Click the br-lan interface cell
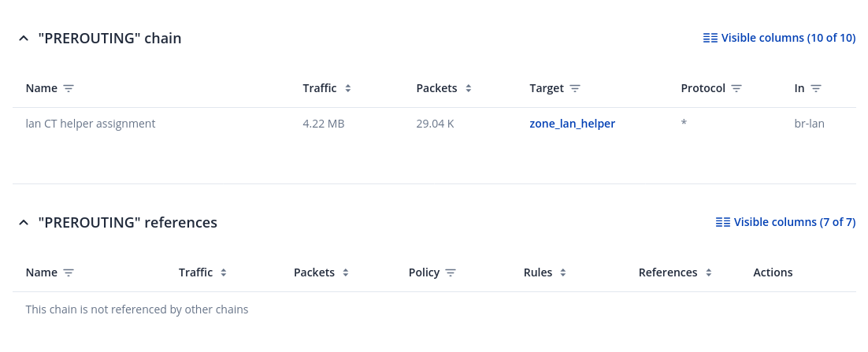 pyautogui.click(x=809, y=124)
